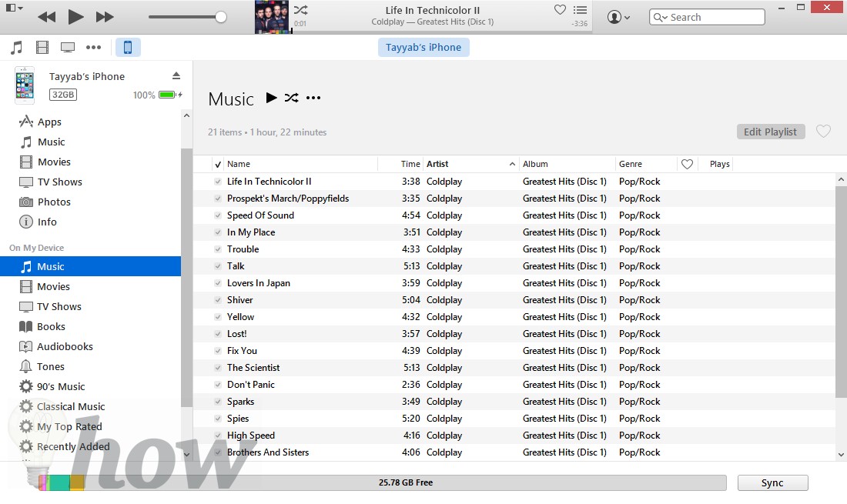Open the Up Next list icon
Image resolution: width=847 pixels, height=504 pixels.
tap(580, 10)
